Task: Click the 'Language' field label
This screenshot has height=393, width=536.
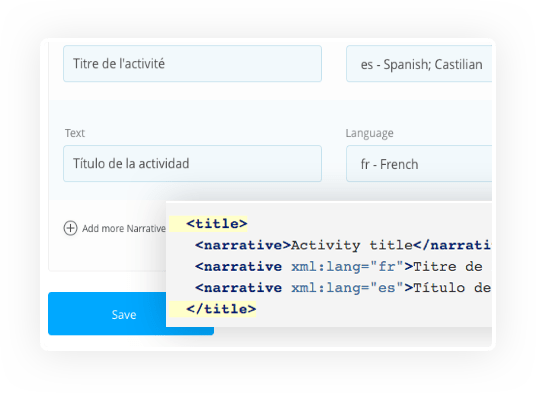Action: 369,133
